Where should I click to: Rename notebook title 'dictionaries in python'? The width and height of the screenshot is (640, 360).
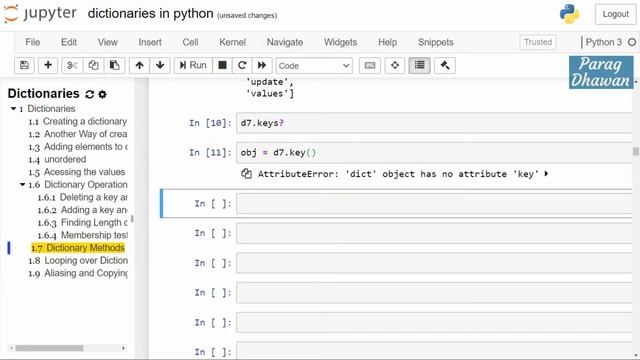click(x=150, y=13)
